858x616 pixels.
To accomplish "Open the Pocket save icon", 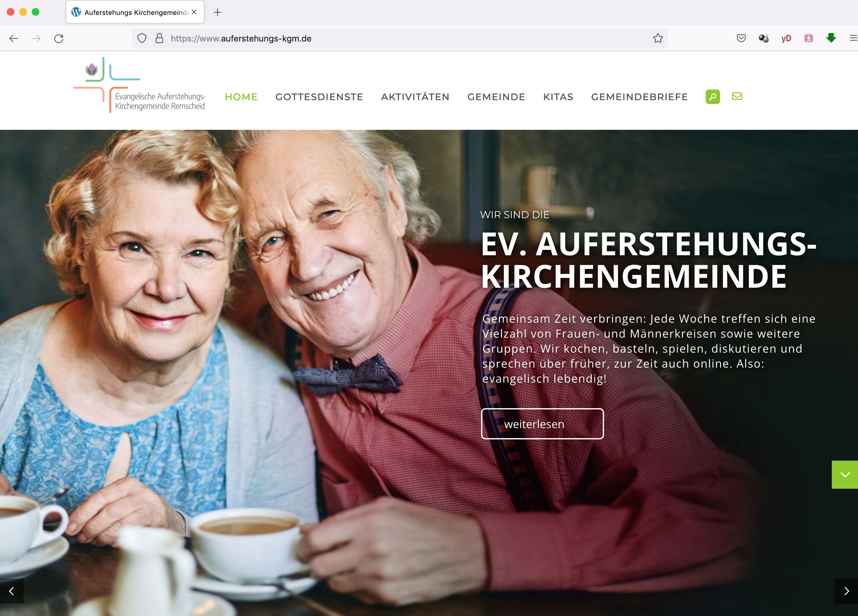I will (x=741, y=38).
